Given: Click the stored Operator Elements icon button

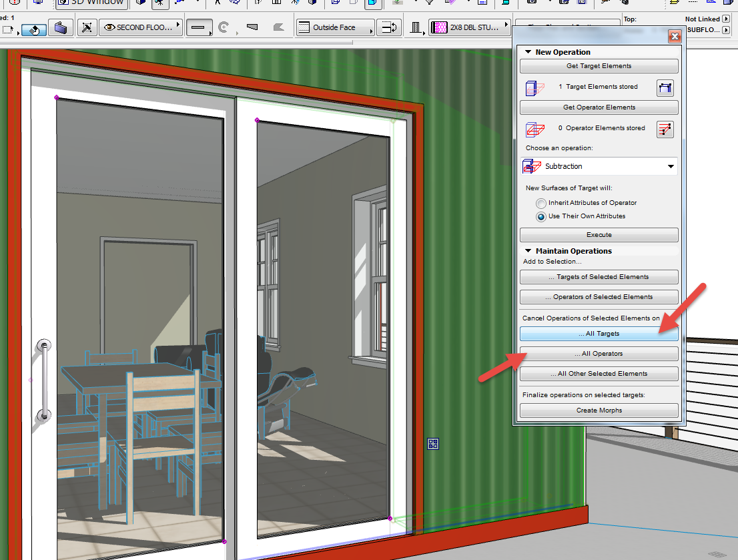Looking at the screenshot, I should [x=665, y=129].
